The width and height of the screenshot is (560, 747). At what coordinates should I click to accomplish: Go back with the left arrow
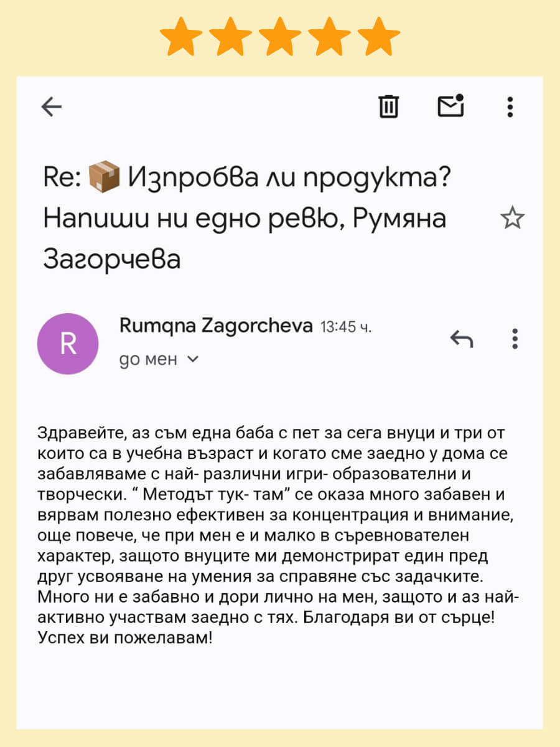[52, 107]
